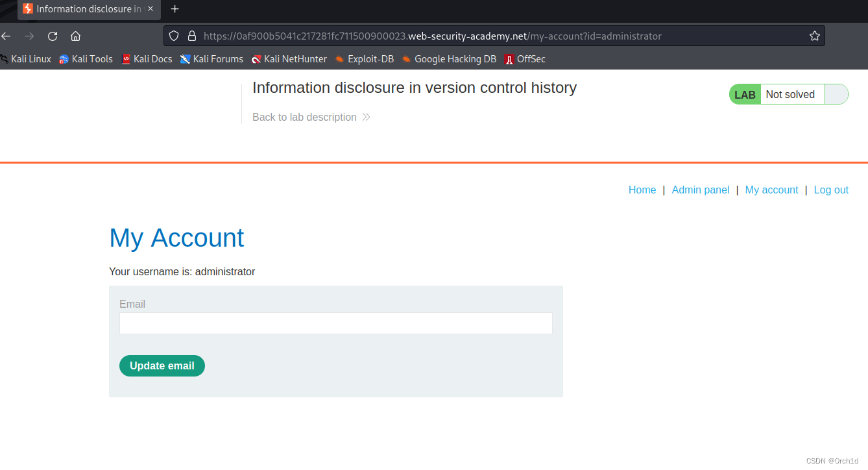Click Back to lab description link
This screenshot has width=868, height=470.
[311, 117]
